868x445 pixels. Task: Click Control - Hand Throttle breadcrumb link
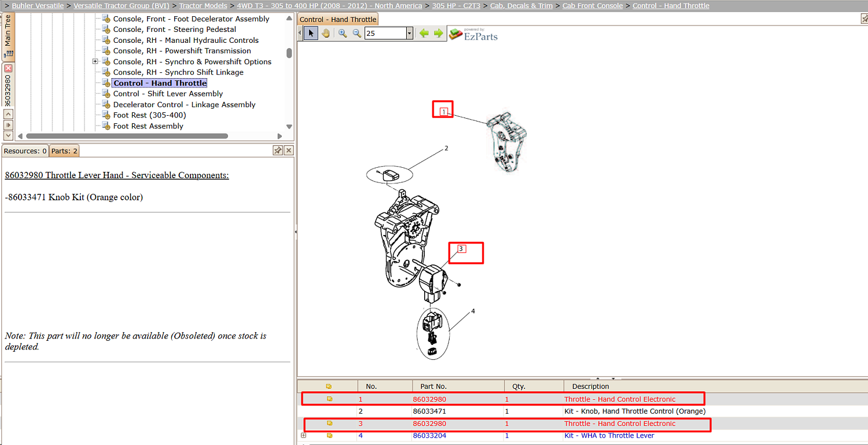(671, 6)
